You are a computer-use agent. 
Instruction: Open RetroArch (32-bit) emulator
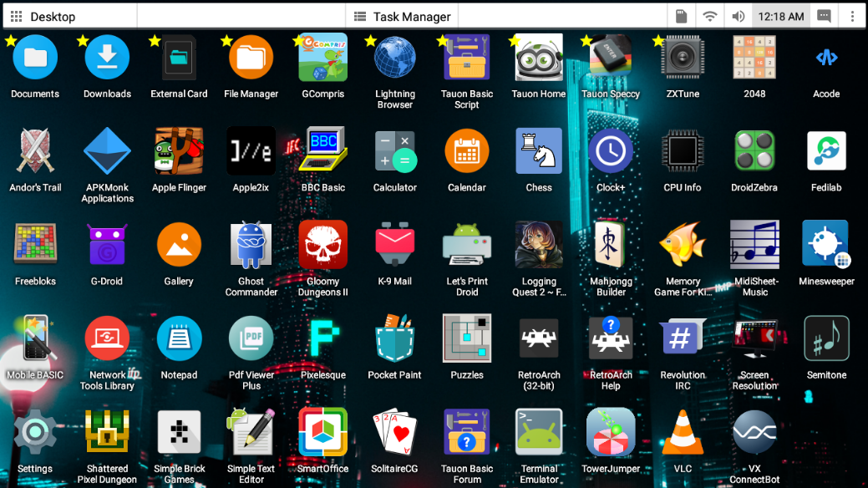click(x=539, y=338)
